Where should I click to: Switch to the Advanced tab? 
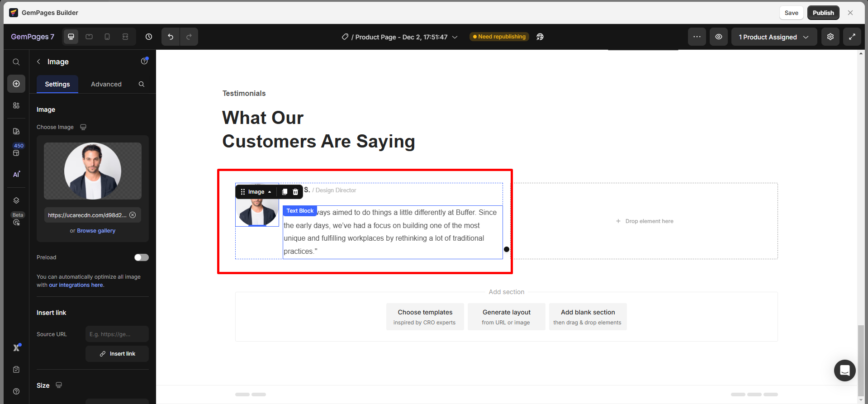point(106,84)
